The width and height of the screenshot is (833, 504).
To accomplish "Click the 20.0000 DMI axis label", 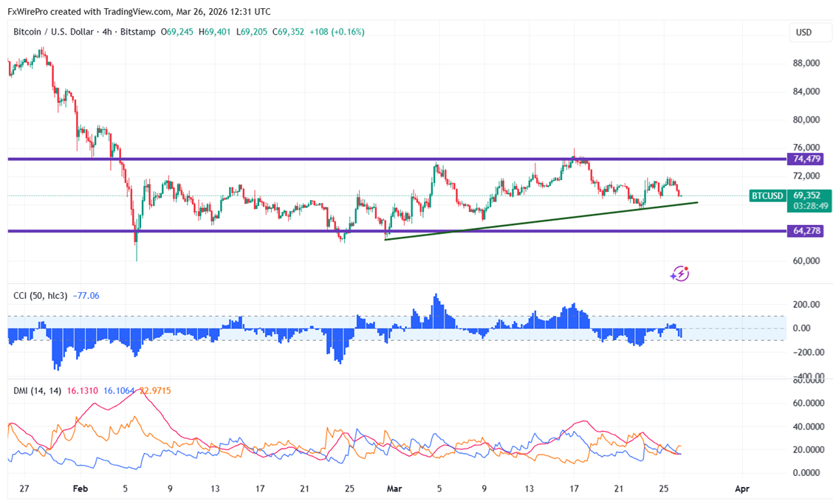I will [x=809, y=449].
